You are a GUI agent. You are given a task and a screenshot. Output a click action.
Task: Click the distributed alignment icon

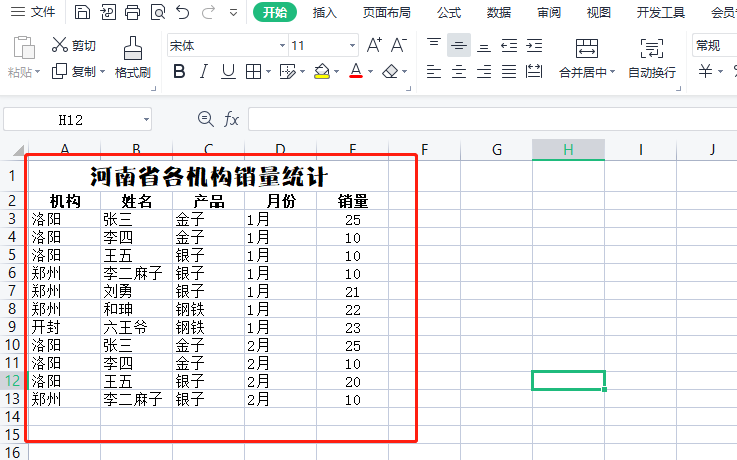pyautogui.click(x=534, y=72)
